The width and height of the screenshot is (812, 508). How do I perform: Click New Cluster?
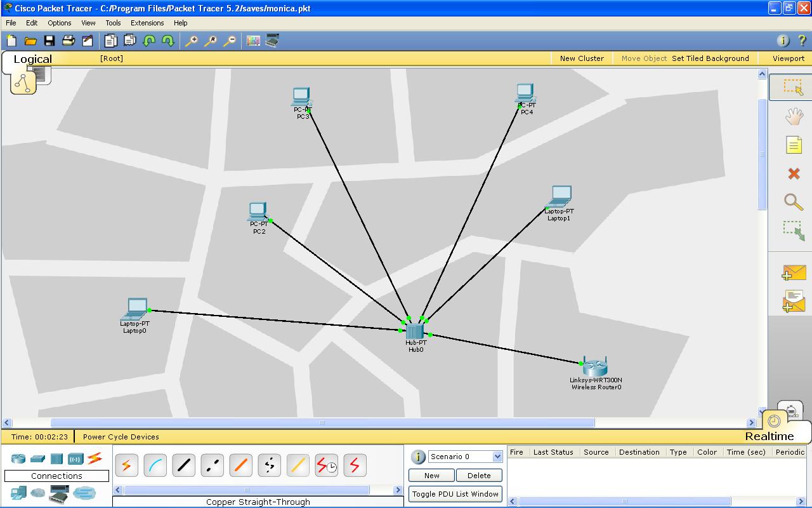582,58
